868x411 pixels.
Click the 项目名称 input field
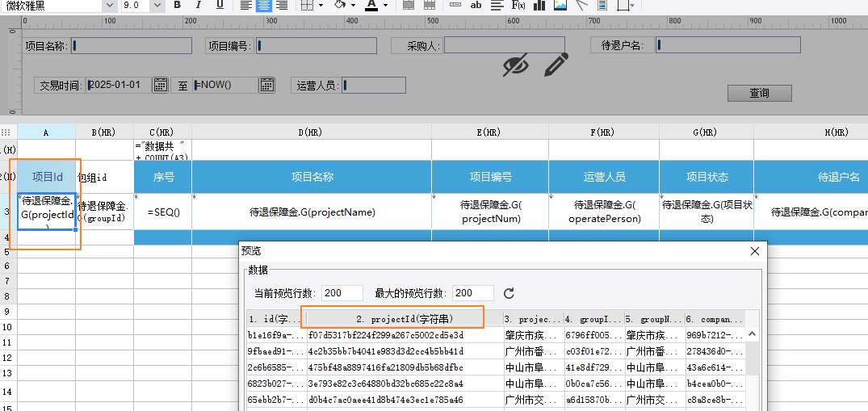[x=131, y=45]
